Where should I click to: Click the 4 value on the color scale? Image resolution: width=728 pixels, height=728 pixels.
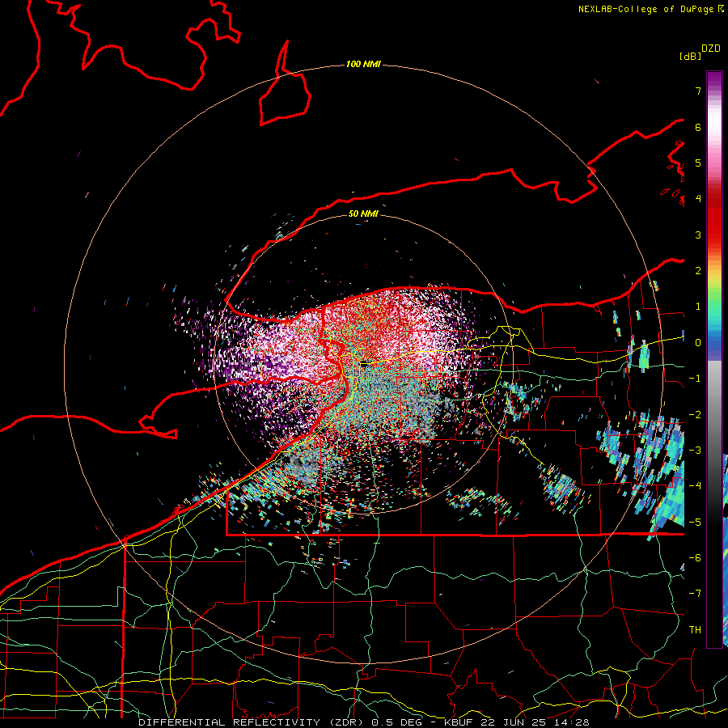(698, 199)
